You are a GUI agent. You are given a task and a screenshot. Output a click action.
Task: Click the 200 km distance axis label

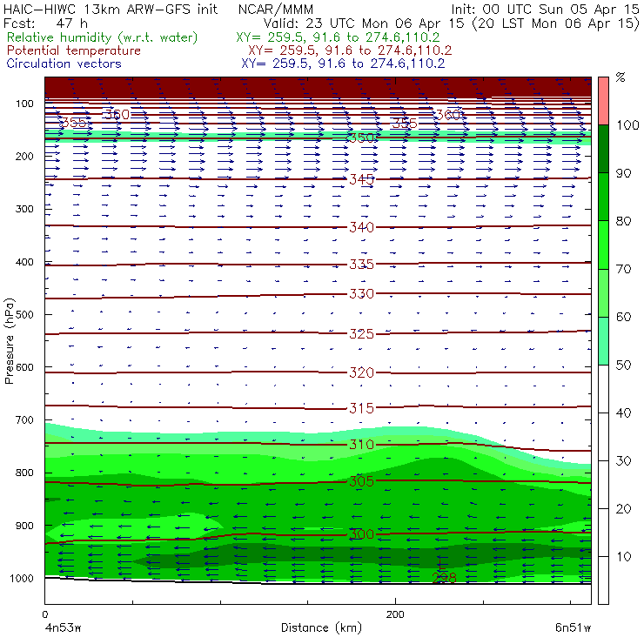pyautogui.click(x=395, y=614)
